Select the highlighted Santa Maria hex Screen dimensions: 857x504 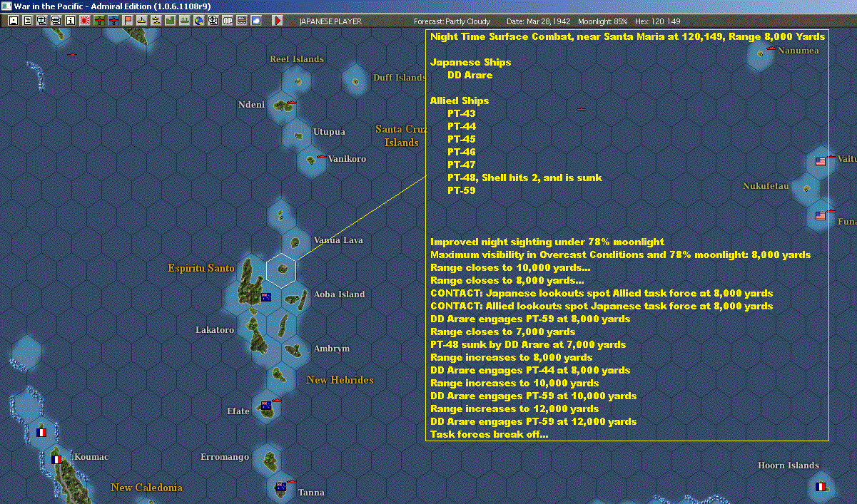pyautogui.click(x=282, y=269)
